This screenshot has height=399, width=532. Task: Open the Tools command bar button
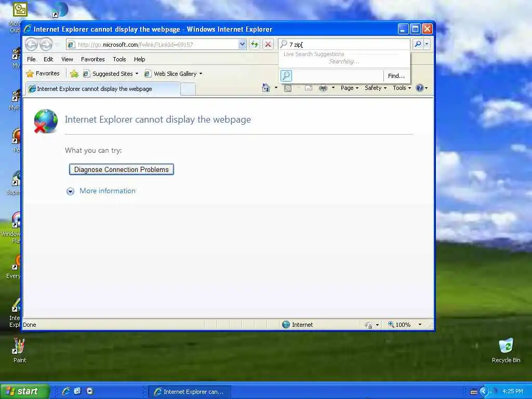402,88
